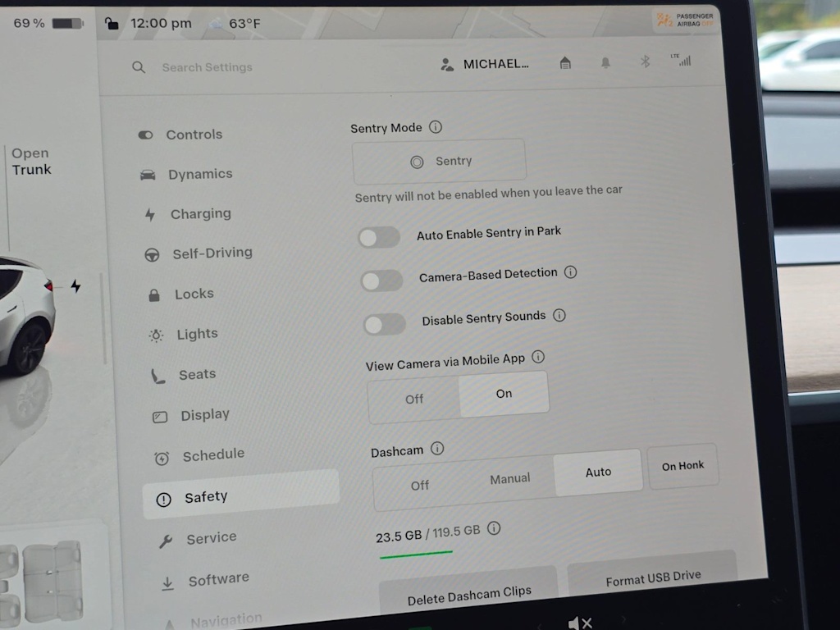Click the Software download icon

coord(167,583)
